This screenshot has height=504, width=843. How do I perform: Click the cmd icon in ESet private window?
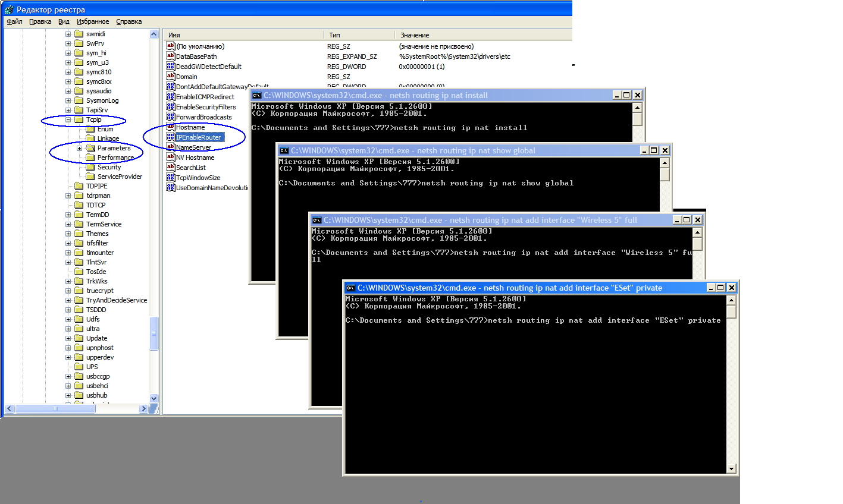coord(350,288)
